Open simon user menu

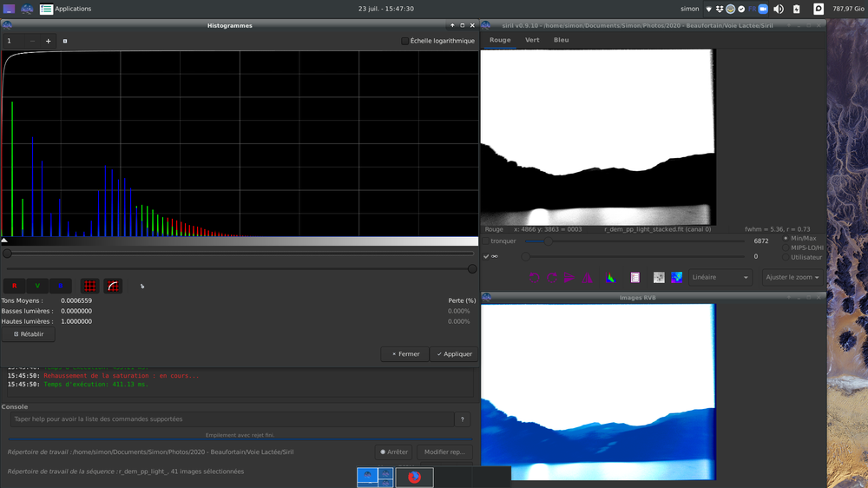[690, 9]
